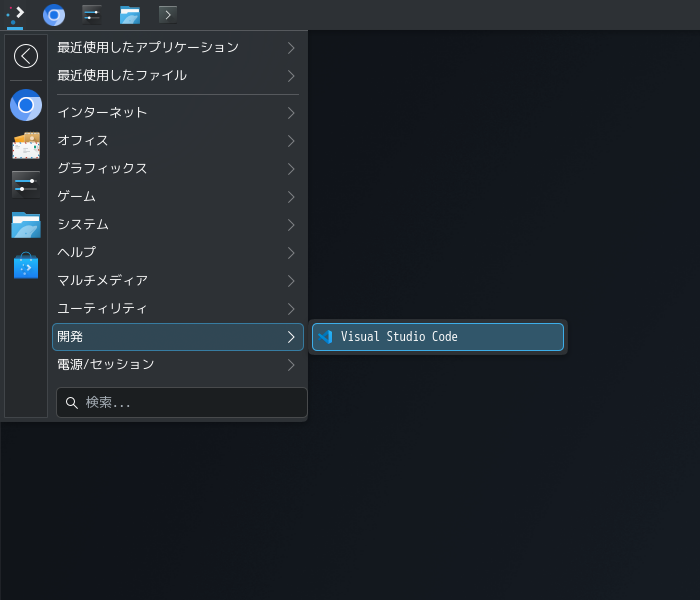
Task: Expand the chevron beside マルチメディア
Action: click(x=291, y=281)
